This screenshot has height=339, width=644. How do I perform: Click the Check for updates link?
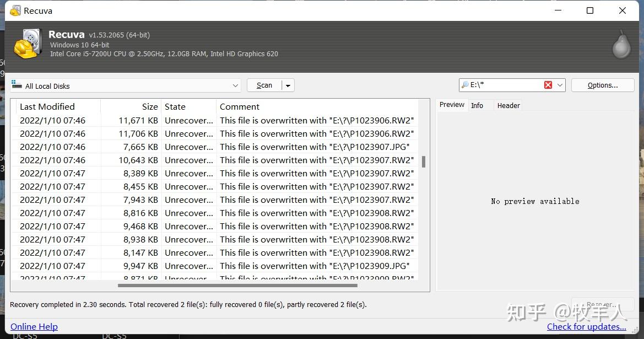[x=586, y=326]
